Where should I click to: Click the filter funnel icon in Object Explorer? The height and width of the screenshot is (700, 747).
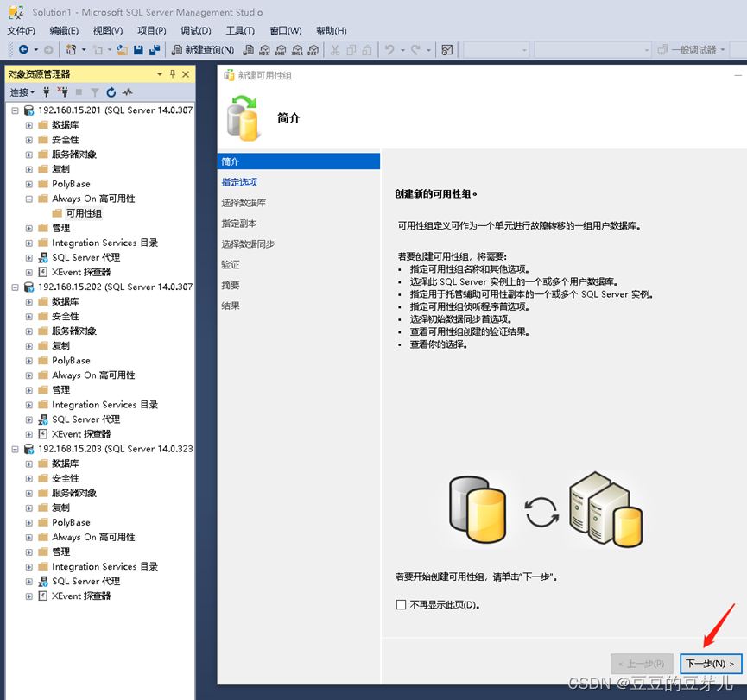point(95,91)
